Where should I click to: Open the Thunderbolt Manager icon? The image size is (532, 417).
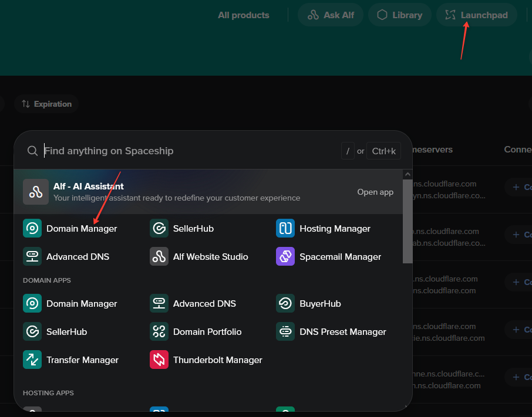point(159,360)
